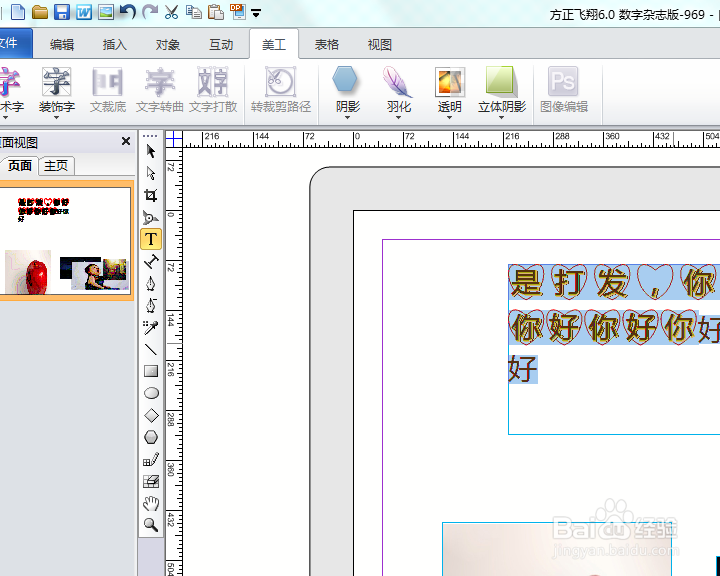Select the eyedropper tool
Screen dimensions: 720x576
click(151, 328)
